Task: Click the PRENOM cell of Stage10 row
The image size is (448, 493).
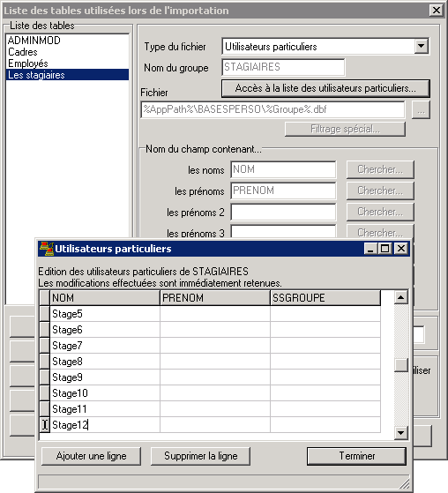Action: (x=215, y=393)
